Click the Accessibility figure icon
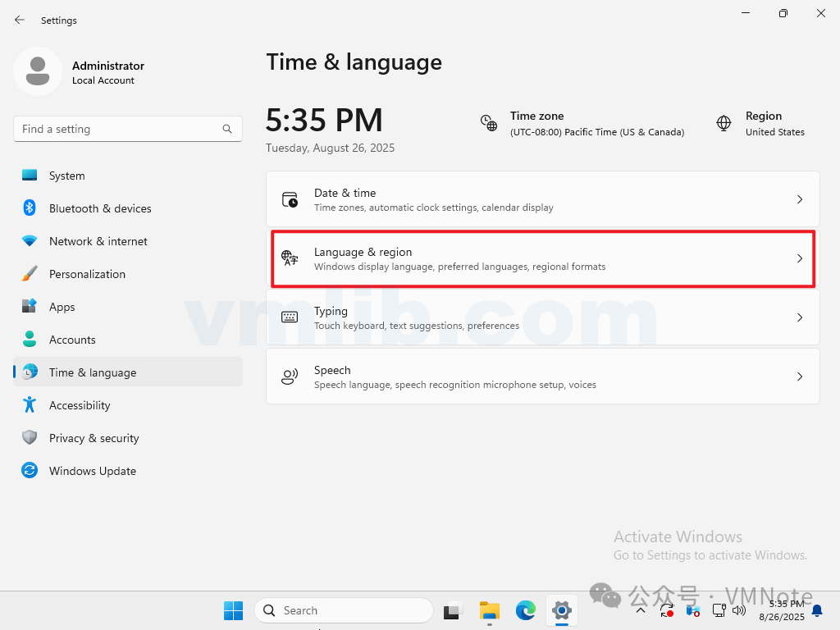The height and width of the screenshot is (630, 840). coord(30,405)
